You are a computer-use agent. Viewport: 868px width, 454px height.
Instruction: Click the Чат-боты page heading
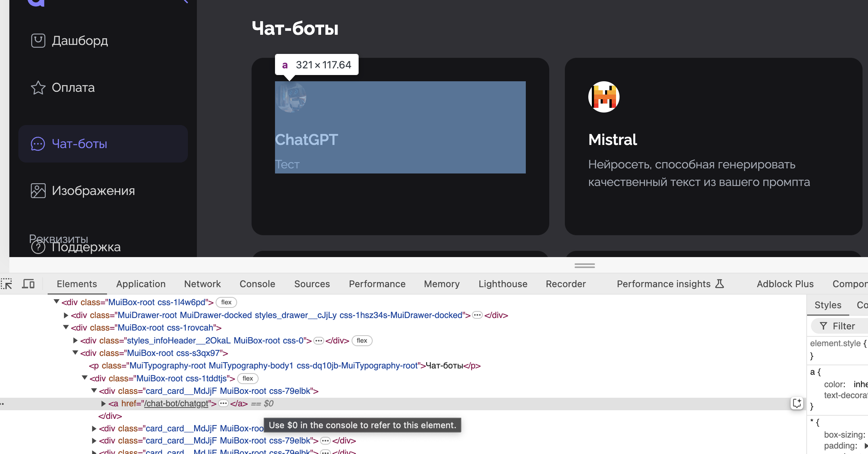click(x=295, y=28)
